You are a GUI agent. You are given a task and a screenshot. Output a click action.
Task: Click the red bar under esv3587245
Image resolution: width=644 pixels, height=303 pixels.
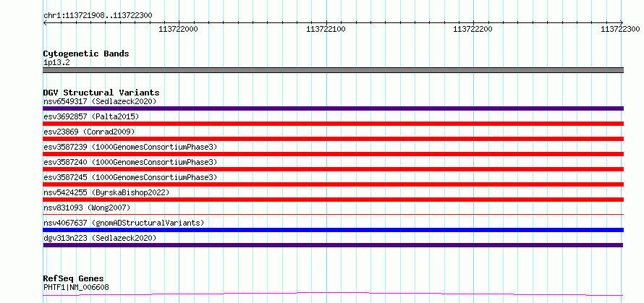333,184
